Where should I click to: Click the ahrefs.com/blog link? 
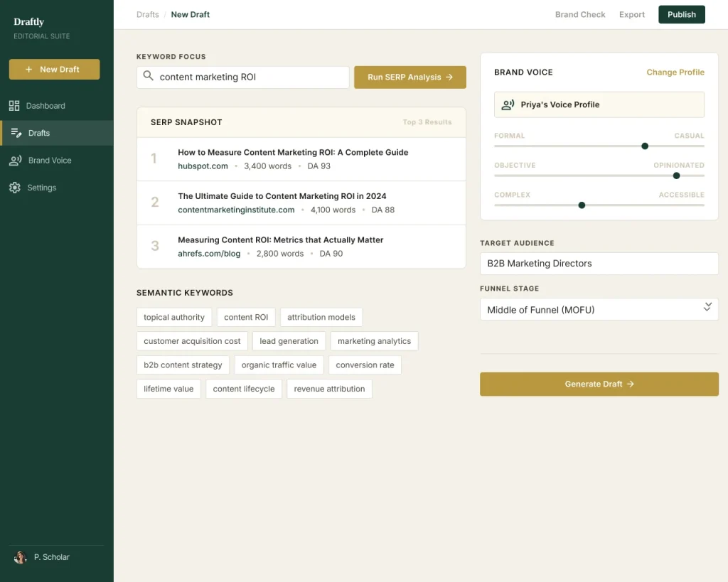click(x=209, y=254)
